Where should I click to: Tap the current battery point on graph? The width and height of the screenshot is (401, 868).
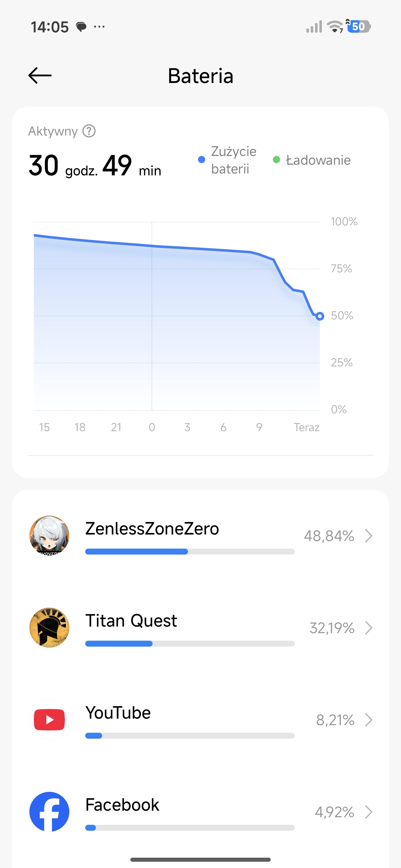[320, 316]
